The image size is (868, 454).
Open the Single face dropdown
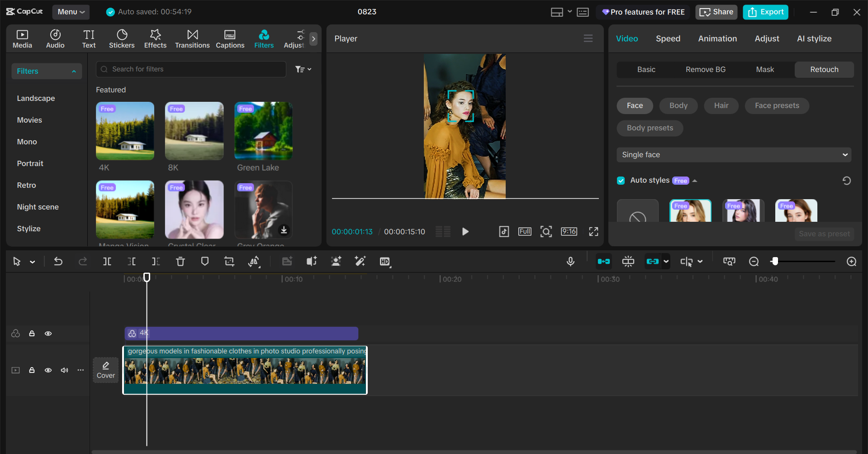(733, 154)
